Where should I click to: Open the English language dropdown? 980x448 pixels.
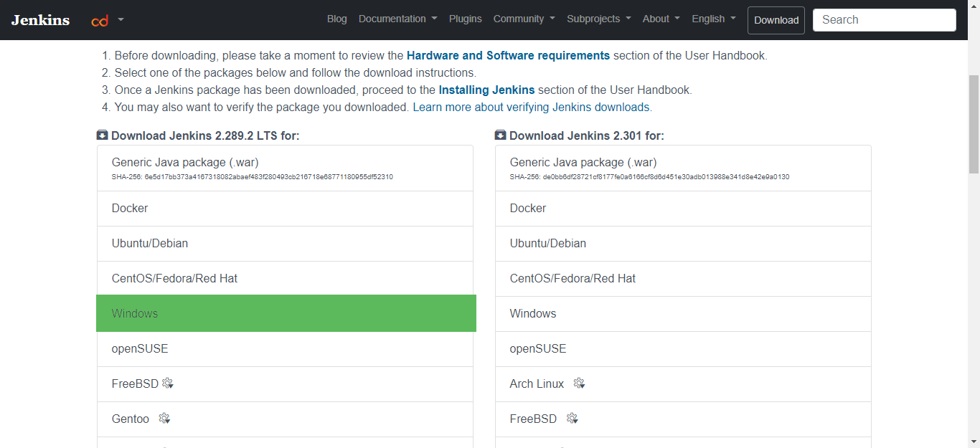[x=713, y=19]
